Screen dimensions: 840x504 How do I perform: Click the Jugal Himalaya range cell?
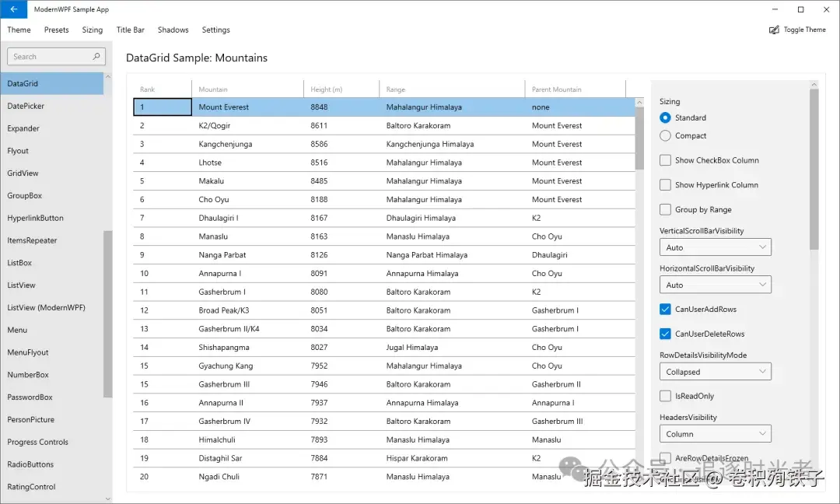coord(452,347)
